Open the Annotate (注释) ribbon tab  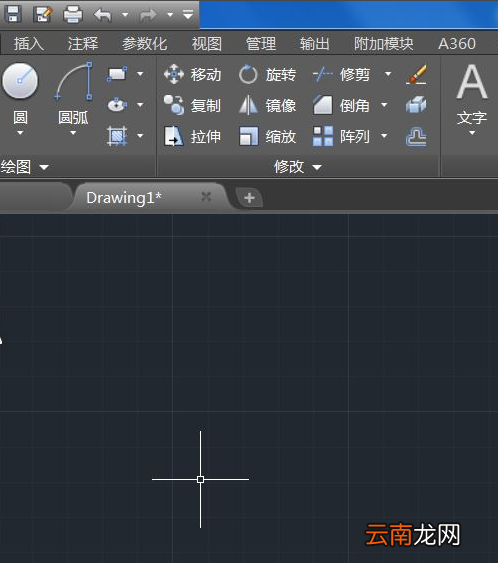83,43
